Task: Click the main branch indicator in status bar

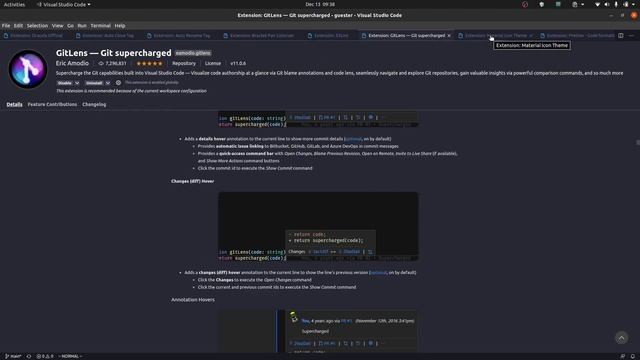Action: [13, 356]
